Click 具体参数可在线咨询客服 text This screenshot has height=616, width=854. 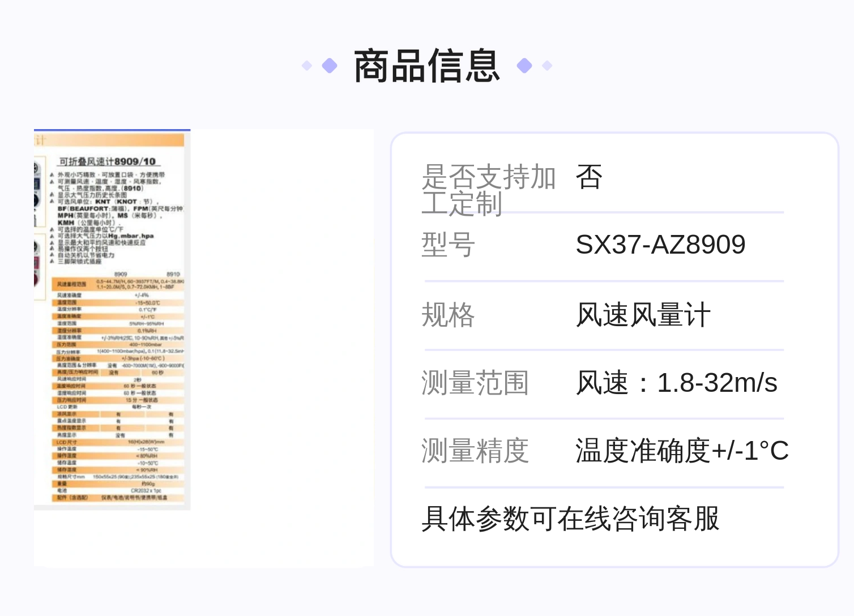tap(570, 519)
